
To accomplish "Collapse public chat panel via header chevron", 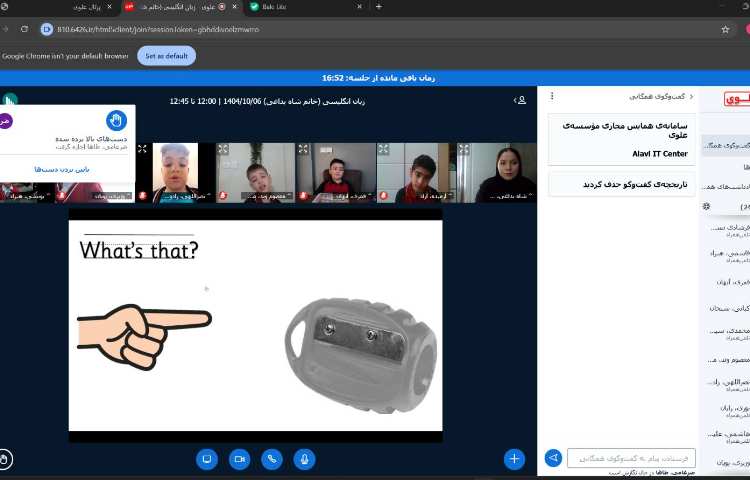I will pos(693,96).
